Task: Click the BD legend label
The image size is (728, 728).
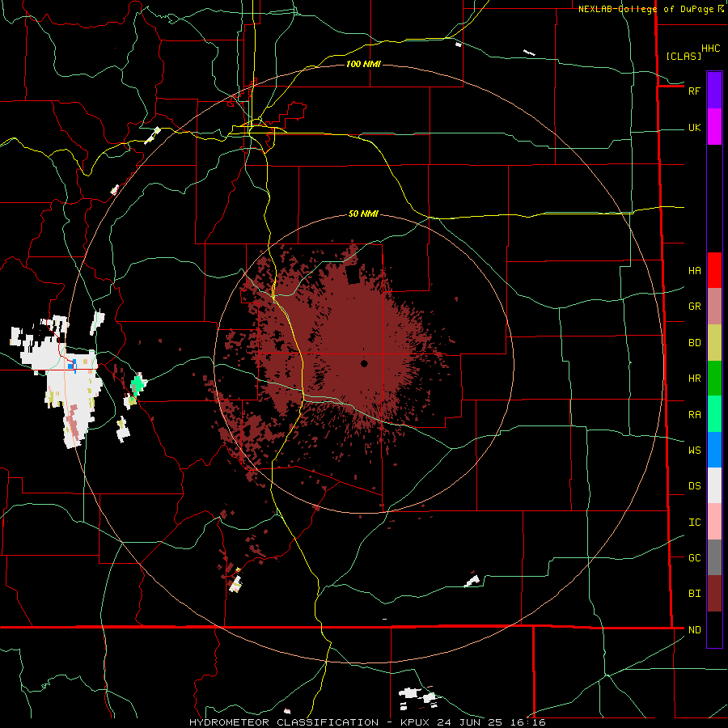Action: pyautogui.click(x=694, y=343)
